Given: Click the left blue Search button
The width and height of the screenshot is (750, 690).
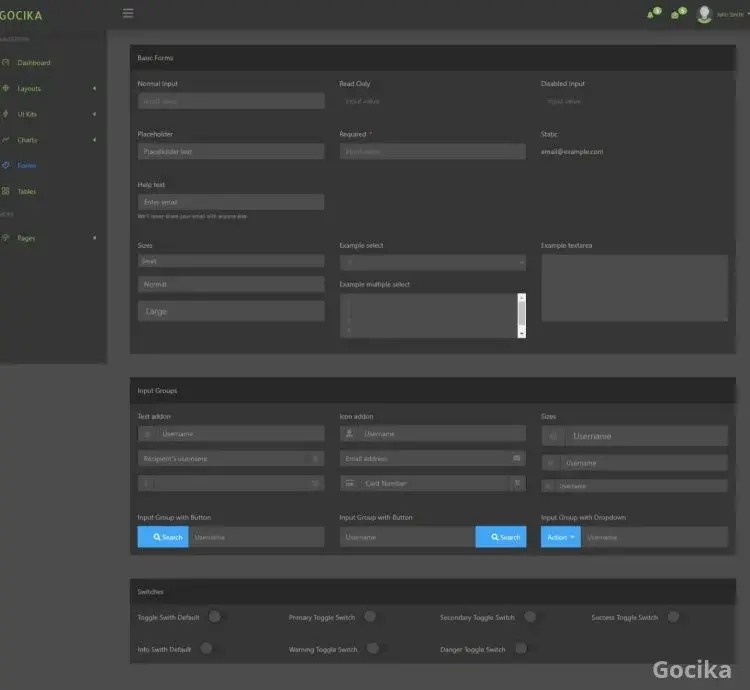Looking at the screenshot, I should click(163, 537).
